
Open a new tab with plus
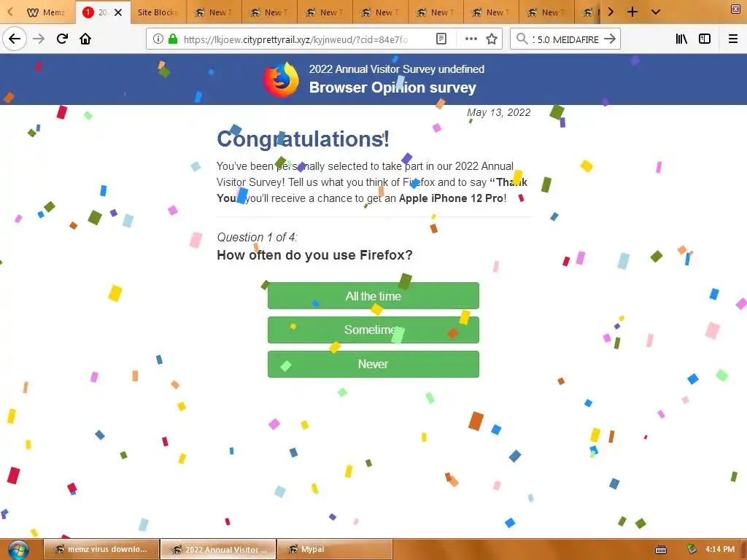tap(632, 12)
